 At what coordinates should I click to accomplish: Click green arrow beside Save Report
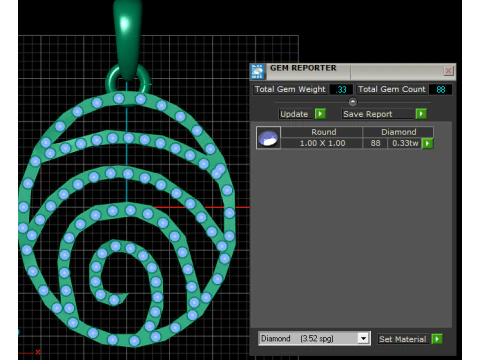(421, 114)
